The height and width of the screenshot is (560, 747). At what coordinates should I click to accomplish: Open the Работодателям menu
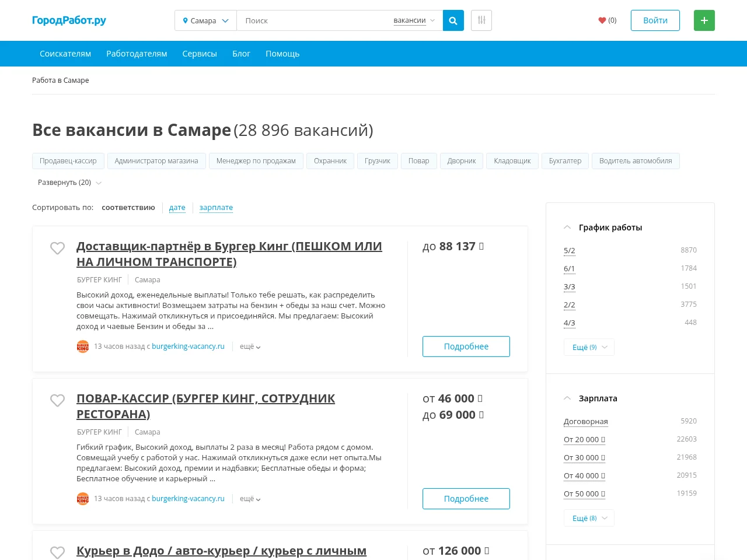point(137,54)
